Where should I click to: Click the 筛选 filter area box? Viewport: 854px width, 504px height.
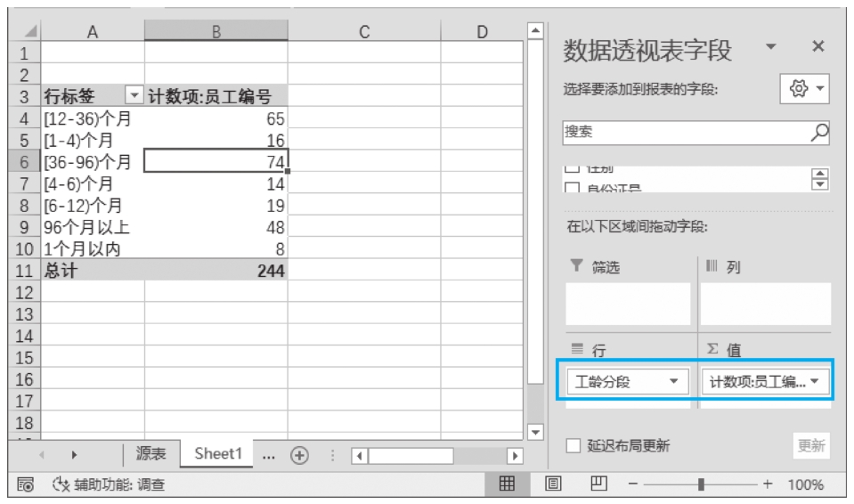[628, 304]
